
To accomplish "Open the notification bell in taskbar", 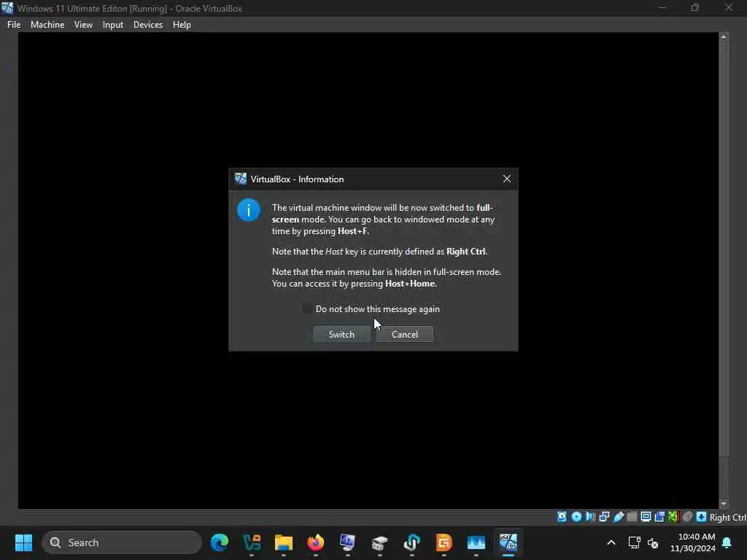I will pos(727,542).
